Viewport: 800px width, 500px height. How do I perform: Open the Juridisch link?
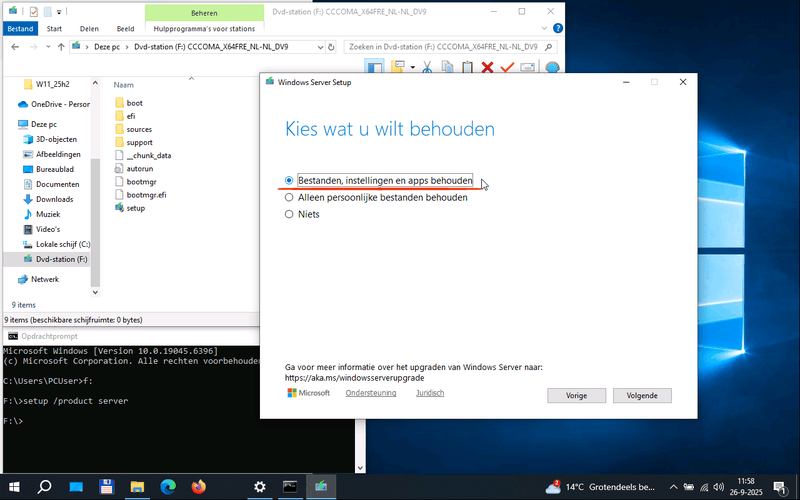430,393
